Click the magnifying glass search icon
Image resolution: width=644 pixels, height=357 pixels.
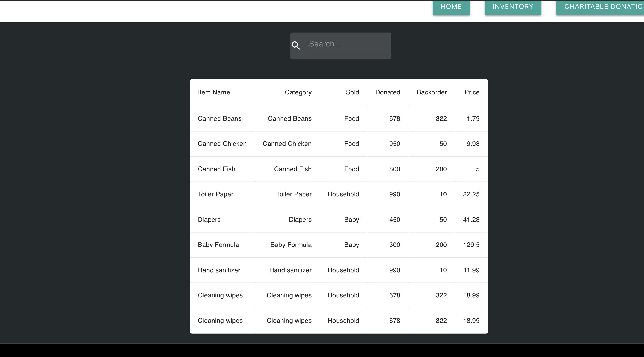tap(296, 46)
